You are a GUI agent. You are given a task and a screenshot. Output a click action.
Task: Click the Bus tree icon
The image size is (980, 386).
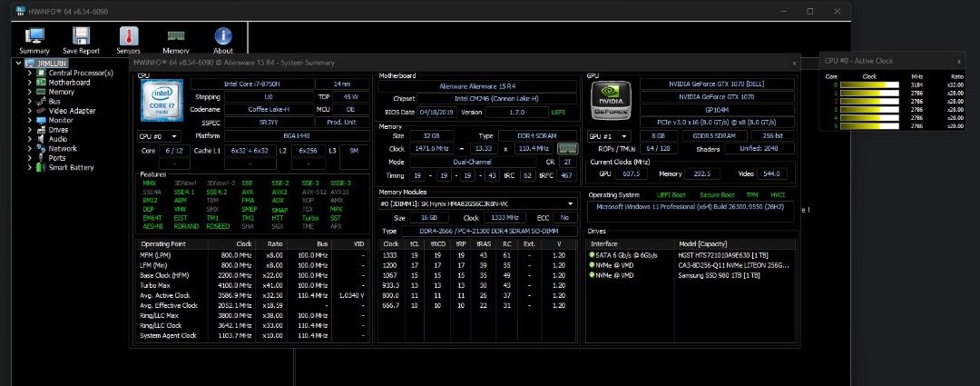click(x=41, y=102)
